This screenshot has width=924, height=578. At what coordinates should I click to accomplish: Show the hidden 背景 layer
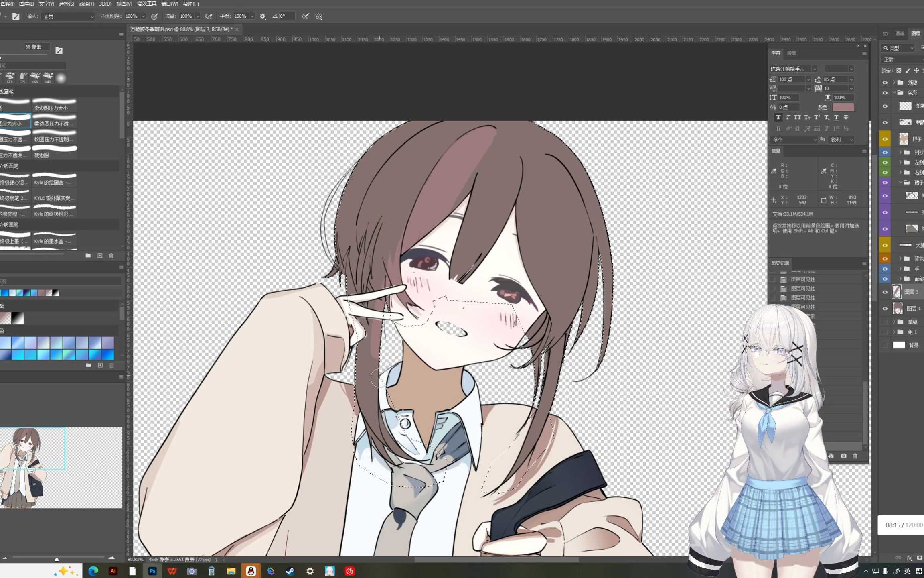[x=885, y=345]
